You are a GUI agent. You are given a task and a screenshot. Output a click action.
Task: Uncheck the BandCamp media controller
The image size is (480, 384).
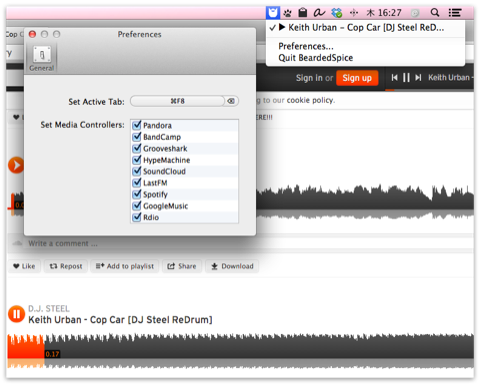point(137,137)
